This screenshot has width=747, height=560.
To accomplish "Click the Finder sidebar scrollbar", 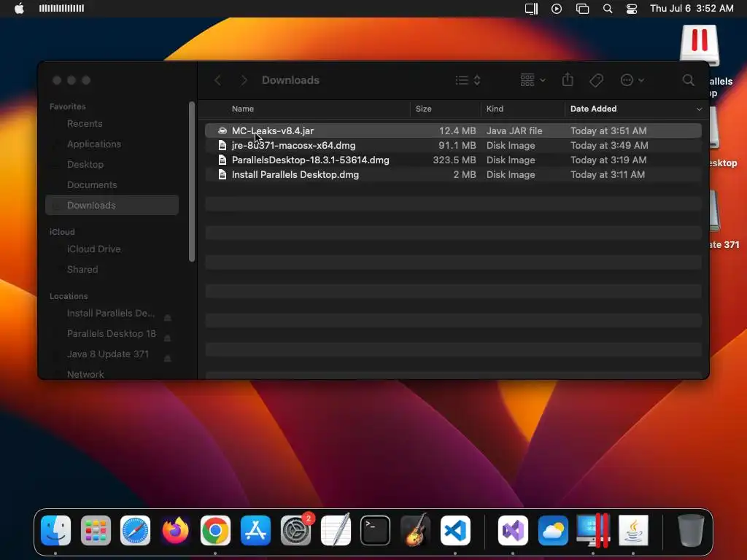I will coord(192,182).
